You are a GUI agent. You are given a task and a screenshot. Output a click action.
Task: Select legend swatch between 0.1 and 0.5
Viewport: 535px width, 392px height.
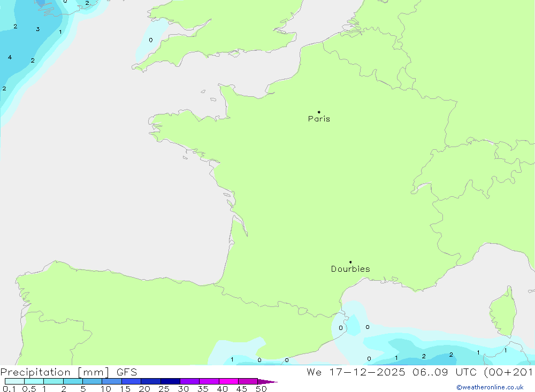tap(14, 381)
